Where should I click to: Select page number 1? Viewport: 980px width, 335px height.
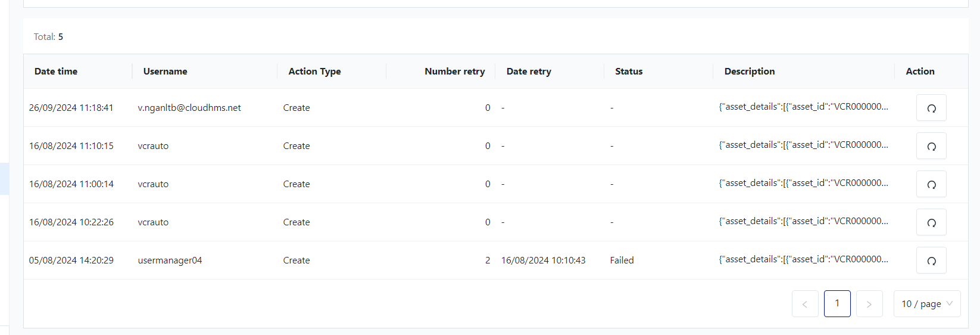(837, 304)
